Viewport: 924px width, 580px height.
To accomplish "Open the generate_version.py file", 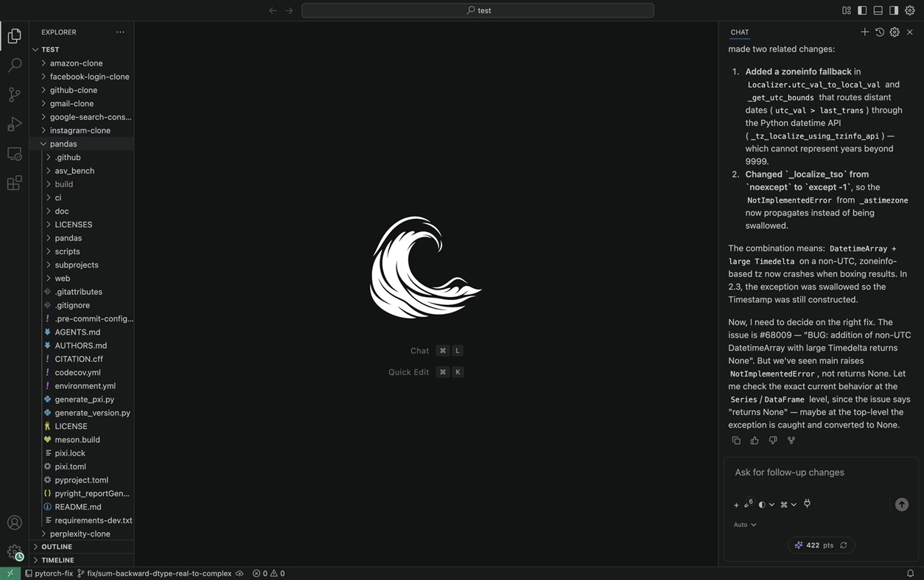I will tap(92, 413).
